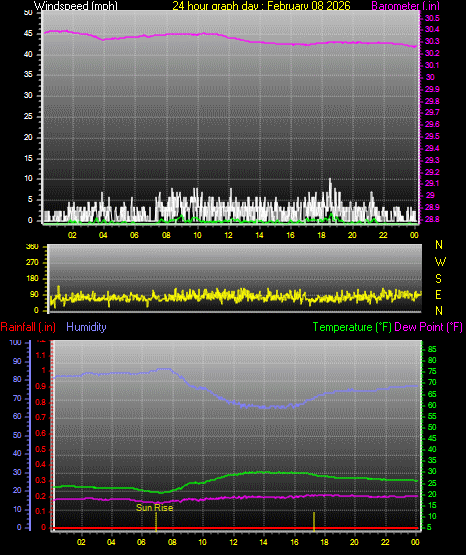The height and width of the screenshot is (555, 466).
Task: Click the 'Windspeed (mph)' axis title
Action: point(75,6)
